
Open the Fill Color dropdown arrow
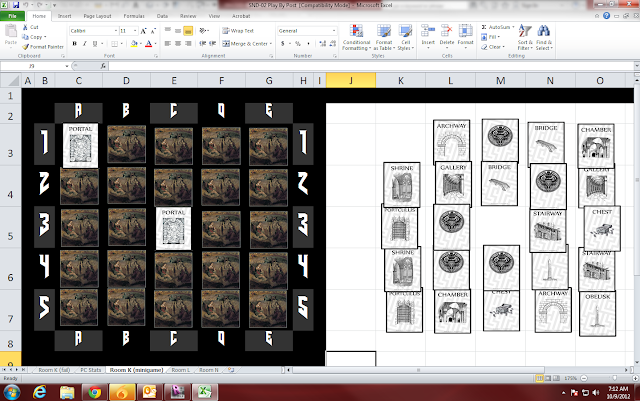point(140,44)
